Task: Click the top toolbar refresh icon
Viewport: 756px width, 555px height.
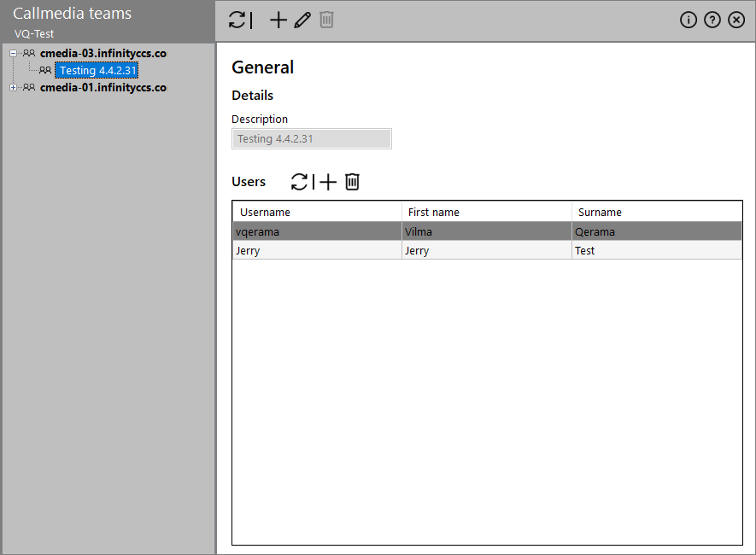Action: (237, 20)
